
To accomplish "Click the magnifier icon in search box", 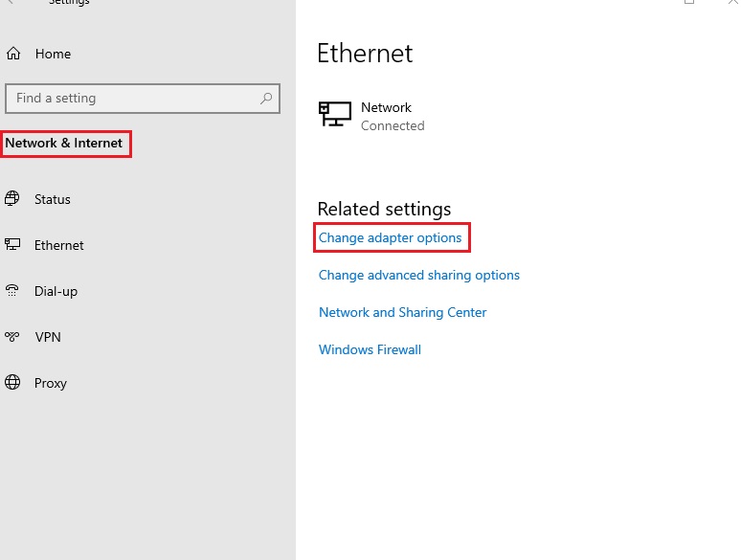I will 266,99.
